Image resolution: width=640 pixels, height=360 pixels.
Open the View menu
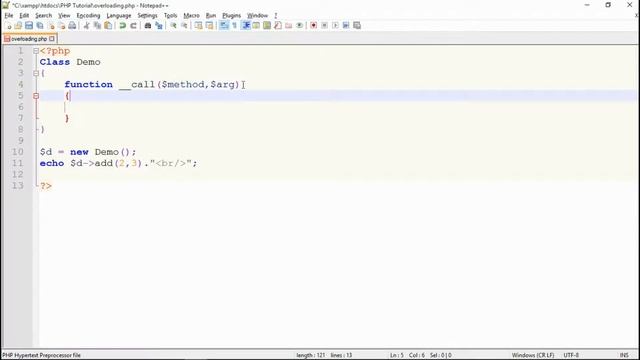(x=64, y=16)
